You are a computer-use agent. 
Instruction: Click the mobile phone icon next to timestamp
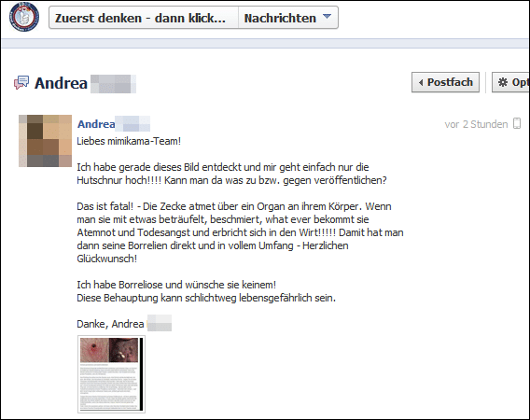(517, 123)
